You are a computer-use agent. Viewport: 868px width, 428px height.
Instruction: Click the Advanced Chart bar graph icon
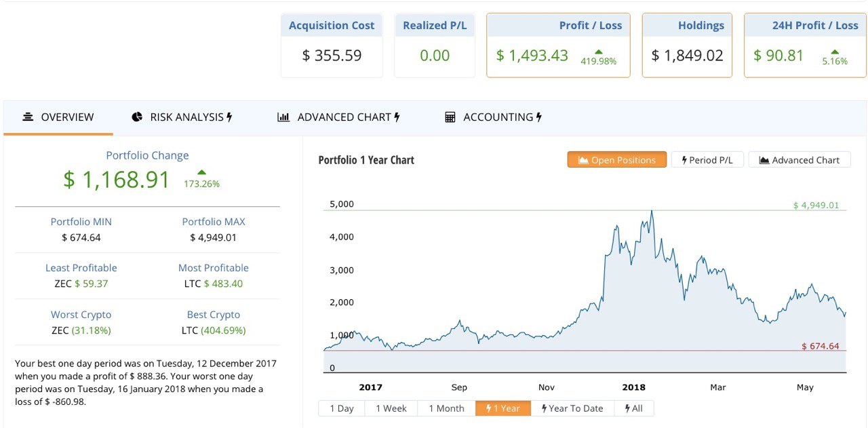283,117
